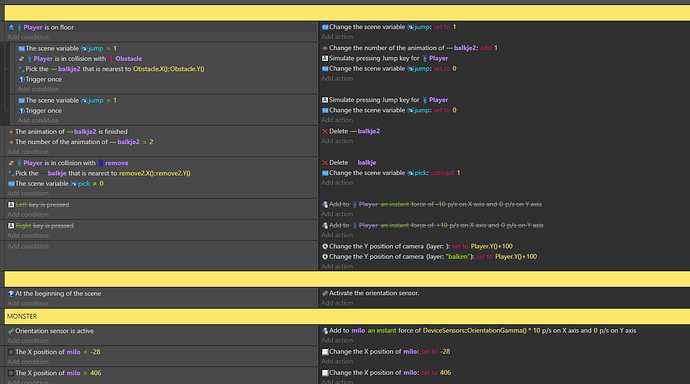The image size is (690, 384).
Task: Click "Add action" under "milo: set to -28"
Action: pyautogui.click(x=337, y=362)
